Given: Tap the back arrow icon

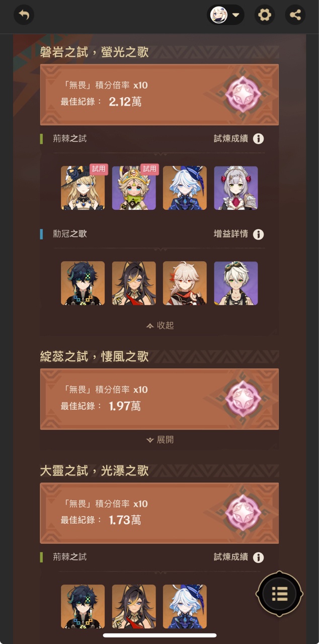Looking at the screenshot, I should click(x=24, y=15).
